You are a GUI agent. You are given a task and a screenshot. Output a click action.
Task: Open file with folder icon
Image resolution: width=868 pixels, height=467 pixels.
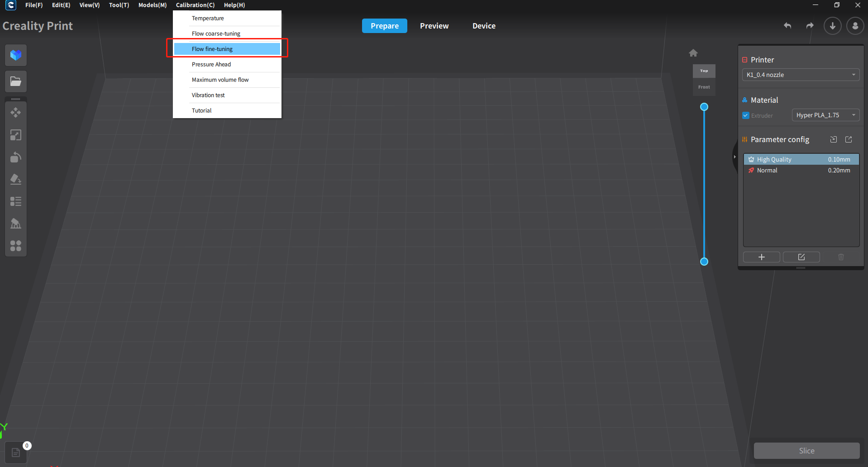pos(16,81)
